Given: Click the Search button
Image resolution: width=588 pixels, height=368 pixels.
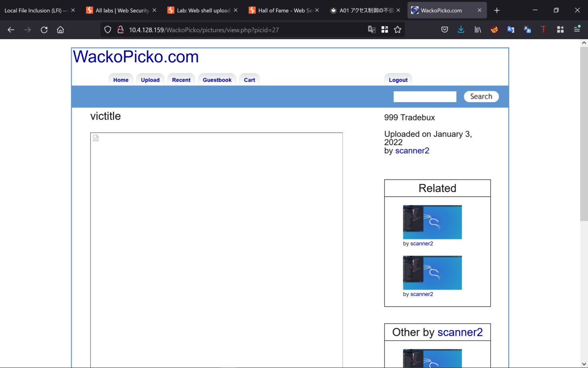Looking at the screenshot, I should [x=481, y=97].
